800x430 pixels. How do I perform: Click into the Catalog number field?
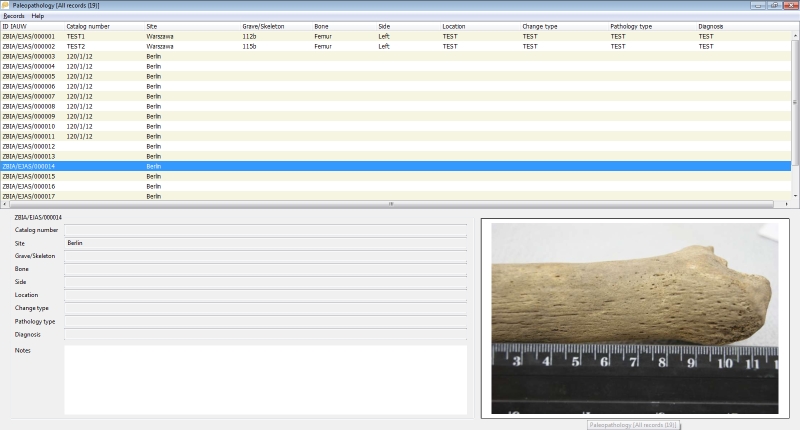[x=265, y=230]
